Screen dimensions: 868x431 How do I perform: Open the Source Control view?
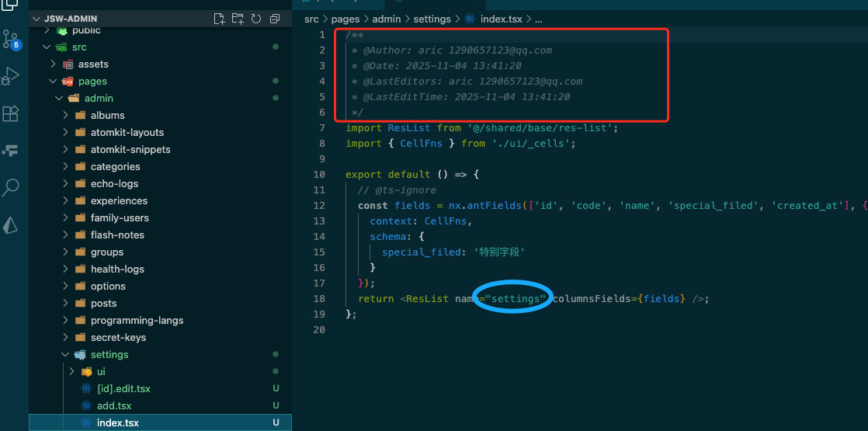pyautogui.click(x=11, y=40)
